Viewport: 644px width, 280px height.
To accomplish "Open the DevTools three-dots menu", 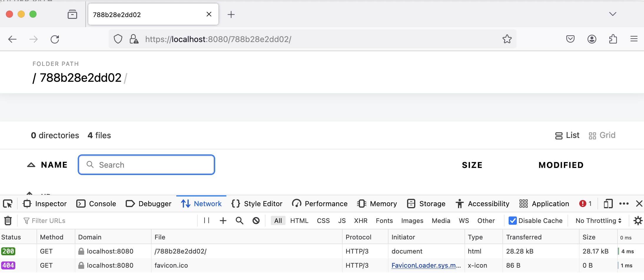I will point(624,204).
